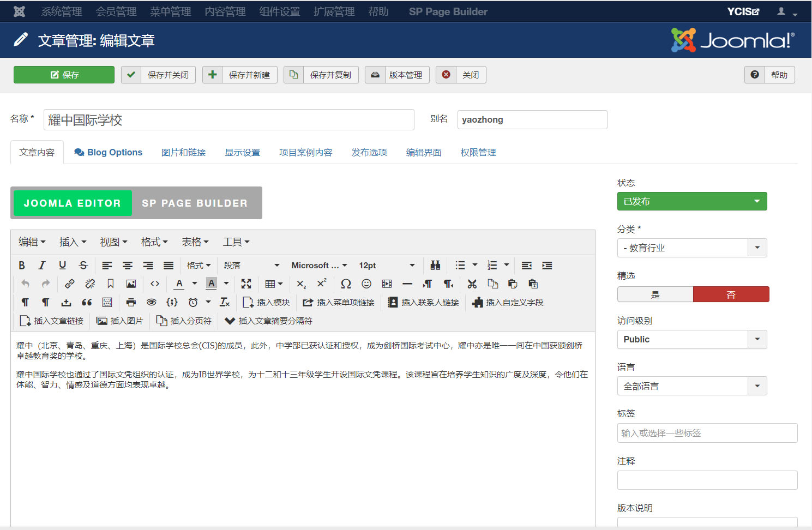812x530 pixels.
Task: Expand text color picker arrow
Action: (195, 284)
